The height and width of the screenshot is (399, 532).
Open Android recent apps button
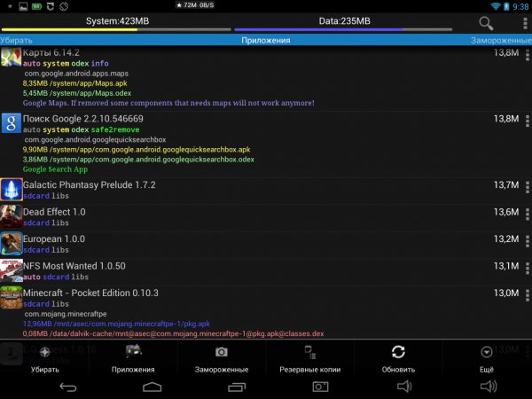[237, 387]
